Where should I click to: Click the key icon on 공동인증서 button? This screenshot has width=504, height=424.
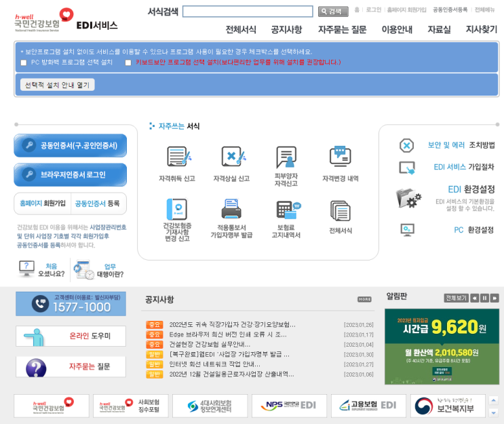(x=29, y=145)
